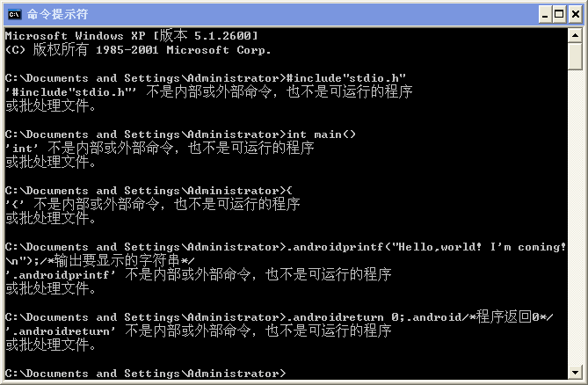
Task: Click the prompt line ending with {
Action: tap(149, 191)
